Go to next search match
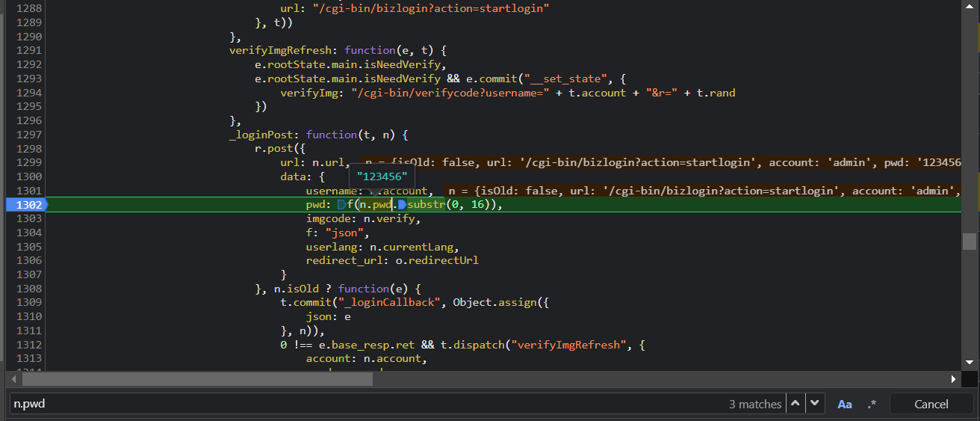 coord(815,404)
